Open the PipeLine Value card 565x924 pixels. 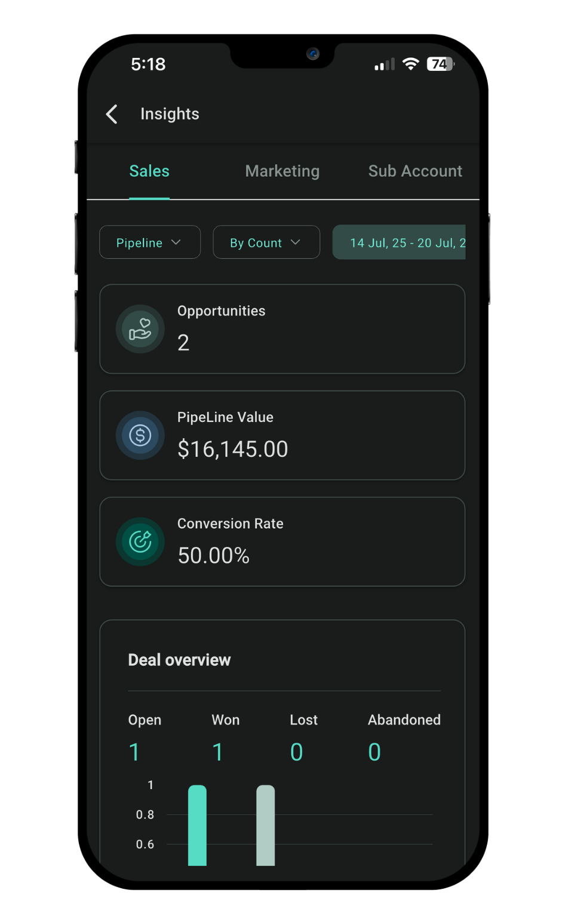coord(282,435)
